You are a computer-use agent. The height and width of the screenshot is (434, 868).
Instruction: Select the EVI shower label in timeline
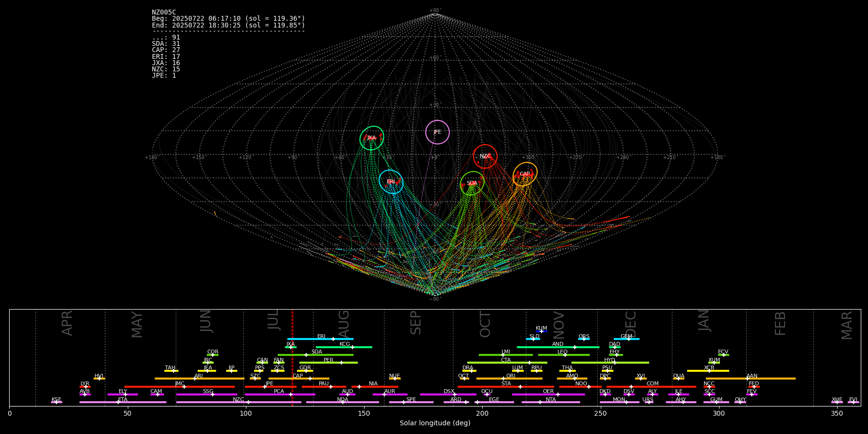853,399
